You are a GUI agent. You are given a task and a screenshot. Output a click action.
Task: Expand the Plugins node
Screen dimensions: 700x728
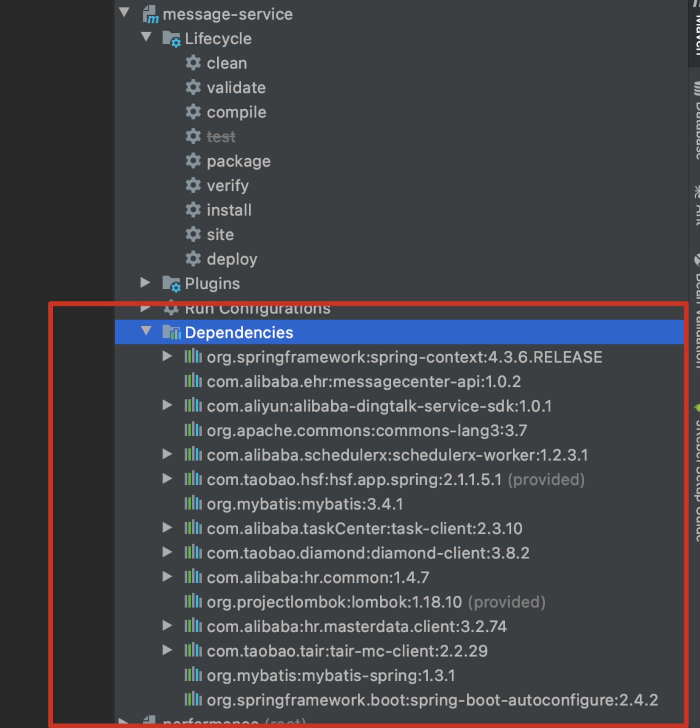145,282
